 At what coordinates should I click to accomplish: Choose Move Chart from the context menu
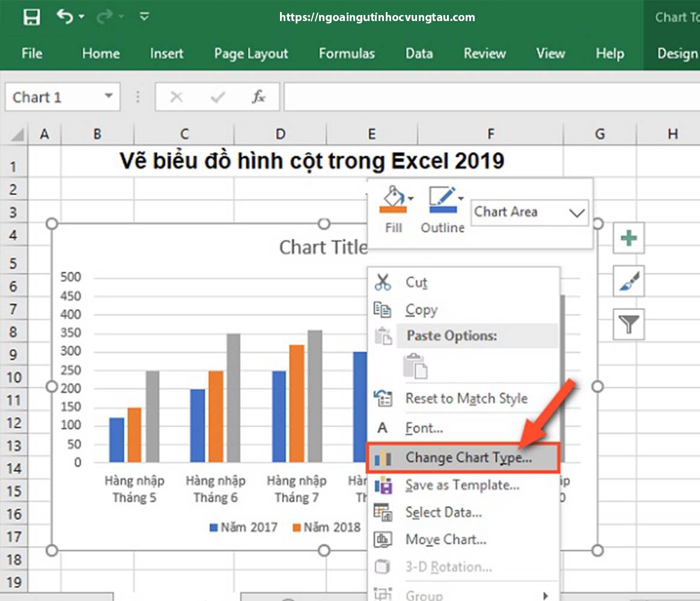pyautogui.click(x=446, y=539)
